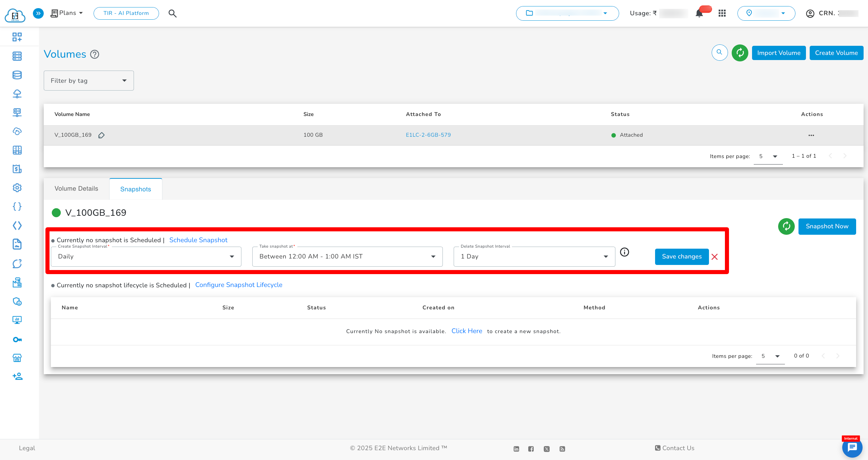
Task: Edit volume name with pencil icon
Action: [x=101, y=135]
